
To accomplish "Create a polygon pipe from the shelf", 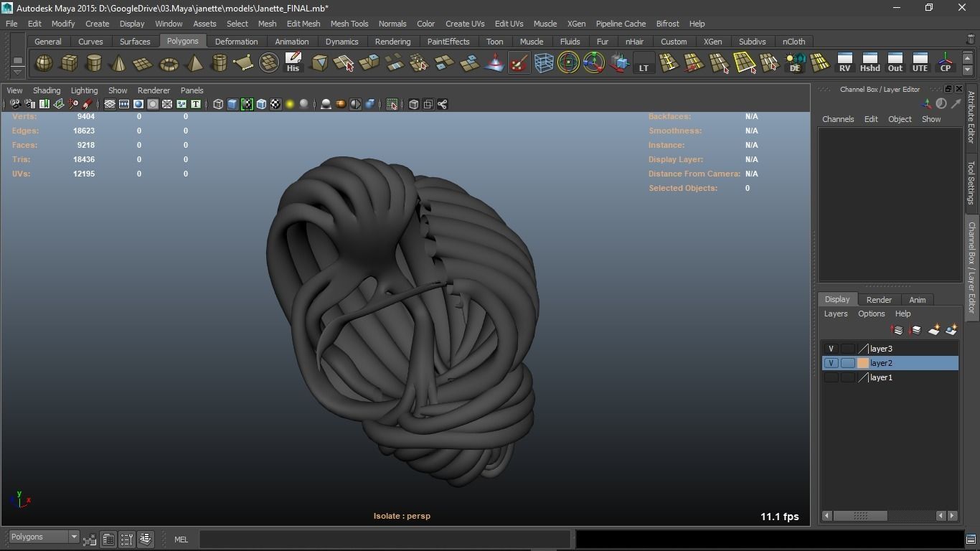I will point(219,63).
